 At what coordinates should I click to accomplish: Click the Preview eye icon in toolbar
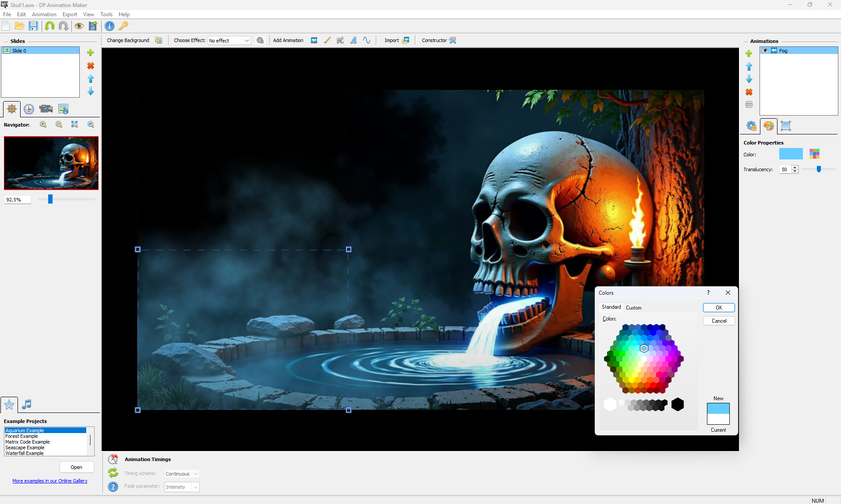(x=79, y=26)
